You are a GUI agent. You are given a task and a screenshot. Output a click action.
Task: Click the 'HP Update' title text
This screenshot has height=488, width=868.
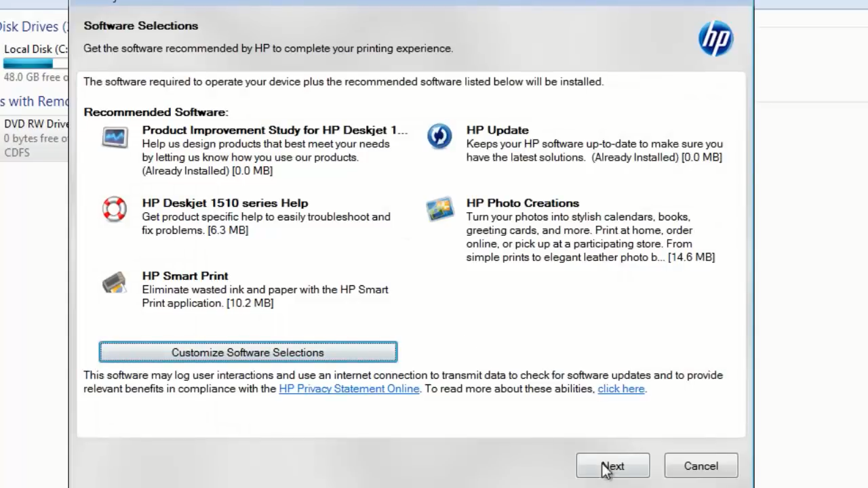coord(498,130)
